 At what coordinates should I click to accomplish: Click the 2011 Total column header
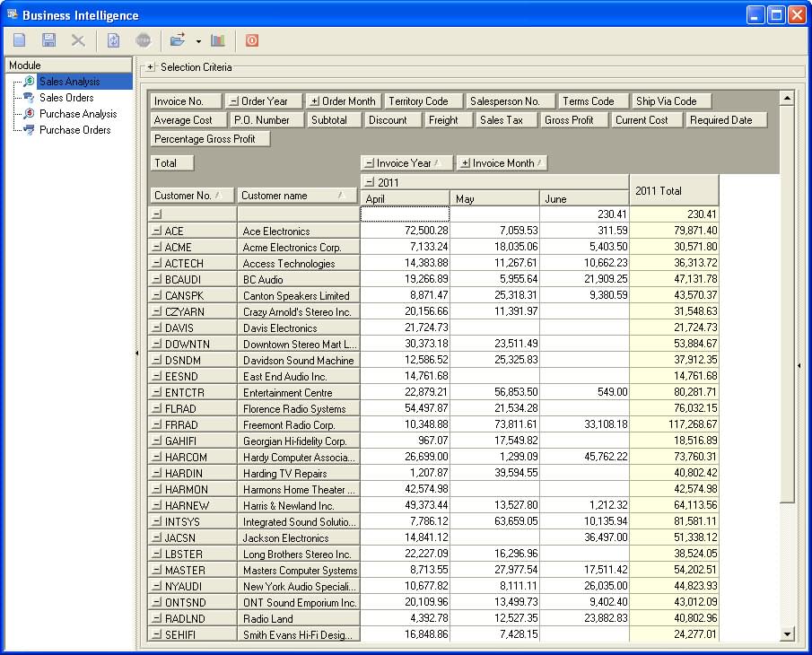tap(674, 190)
